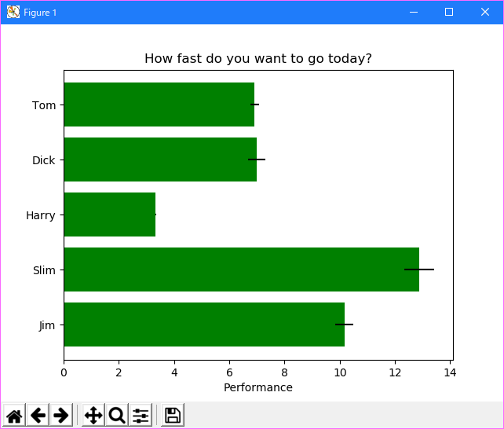This screenshot has width=504, height=429.
Task: Minimize the Figure 1 window
Action: (414, 13)
